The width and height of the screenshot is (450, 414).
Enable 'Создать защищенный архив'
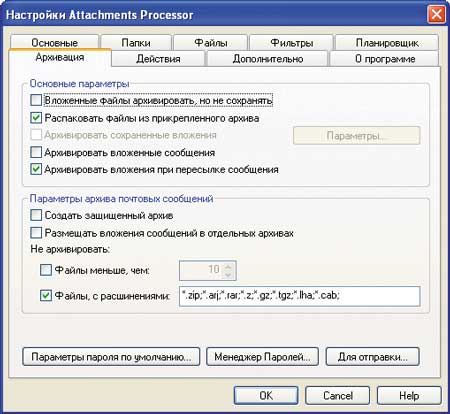(x=36, y=215)
